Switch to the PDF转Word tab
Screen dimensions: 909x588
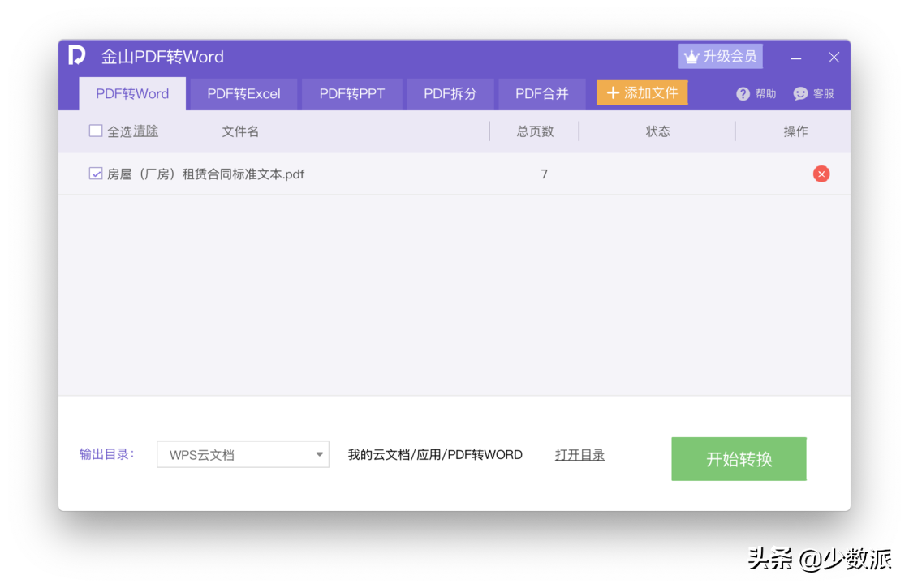[132, 94]
